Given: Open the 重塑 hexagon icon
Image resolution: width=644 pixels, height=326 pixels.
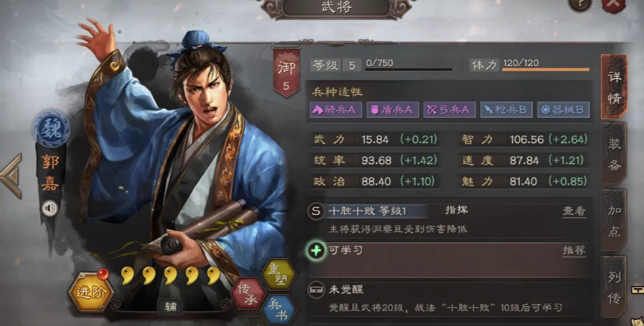Looking at the screenshot, I should [x=278, y=274].
